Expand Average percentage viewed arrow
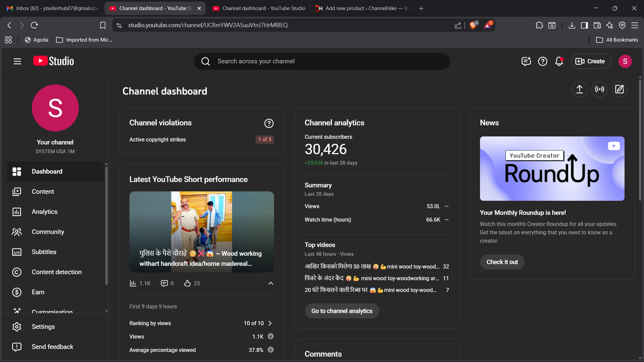The height and width of the screenshot is (362, 644). [x=271, y=350]
